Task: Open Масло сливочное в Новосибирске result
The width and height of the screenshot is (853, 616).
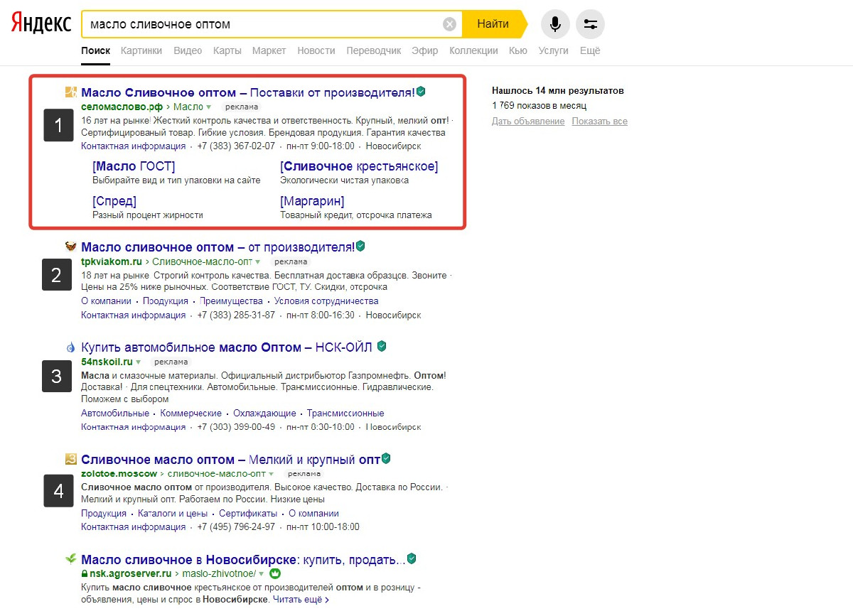Action: pyautogui.click(x=243, y=559)
